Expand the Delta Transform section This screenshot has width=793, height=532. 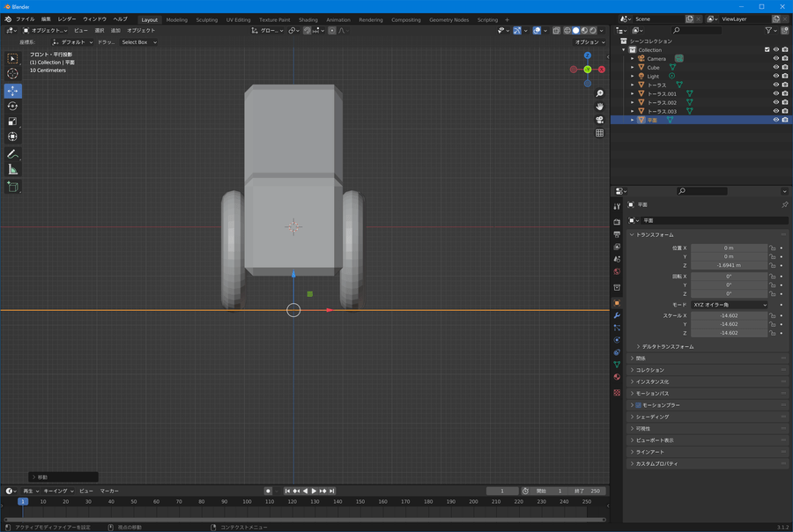(x=667, y=346)
